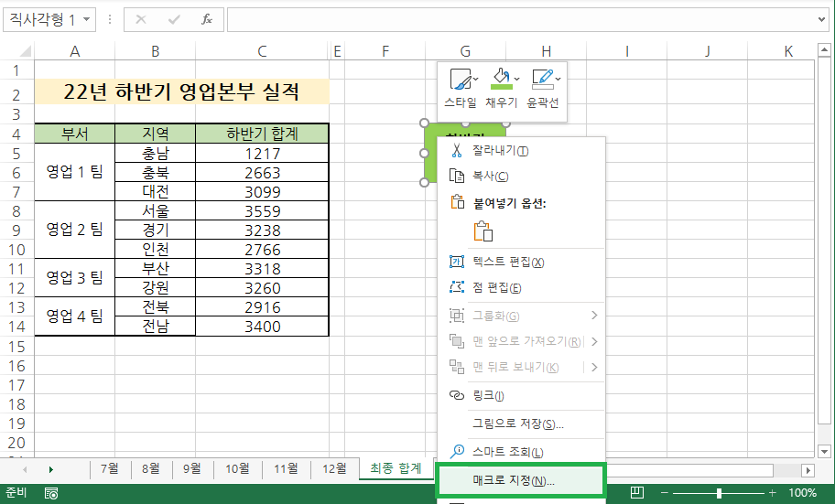Click the next sheet navigation arrow
The image size is (835, 504).
[x=50, y=469]
